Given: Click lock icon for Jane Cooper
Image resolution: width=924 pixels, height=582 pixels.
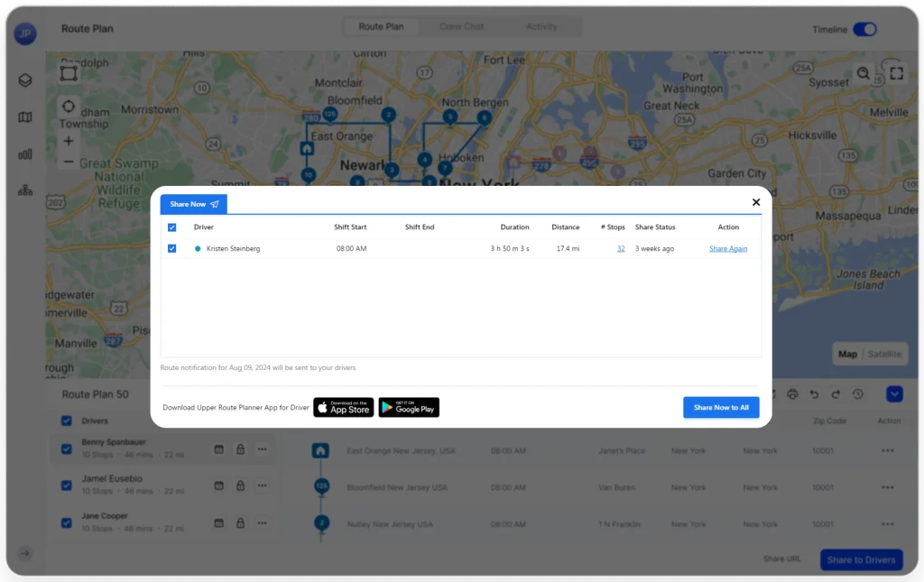Looking at the screenshot, I should click(240, 523).
